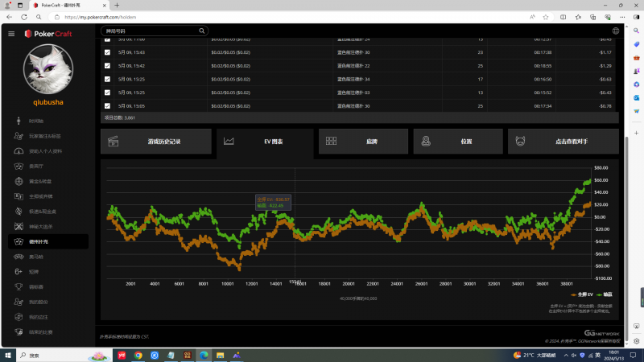Open the 德州扑克 sidebar section
Image resolution: width=644 pixels, height=362 pixels.
click(48, 241)
